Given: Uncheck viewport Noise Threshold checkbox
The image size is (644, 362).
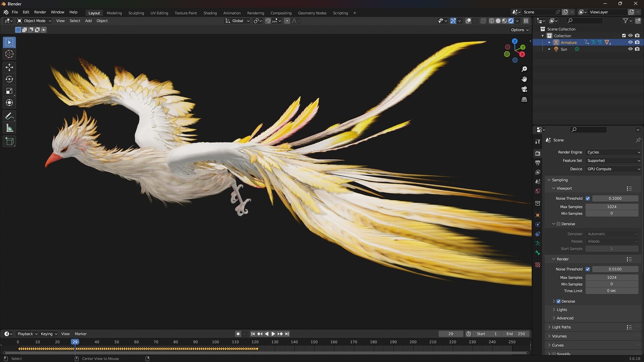Looking at the screenshot, I should click(x=588, y=199).
